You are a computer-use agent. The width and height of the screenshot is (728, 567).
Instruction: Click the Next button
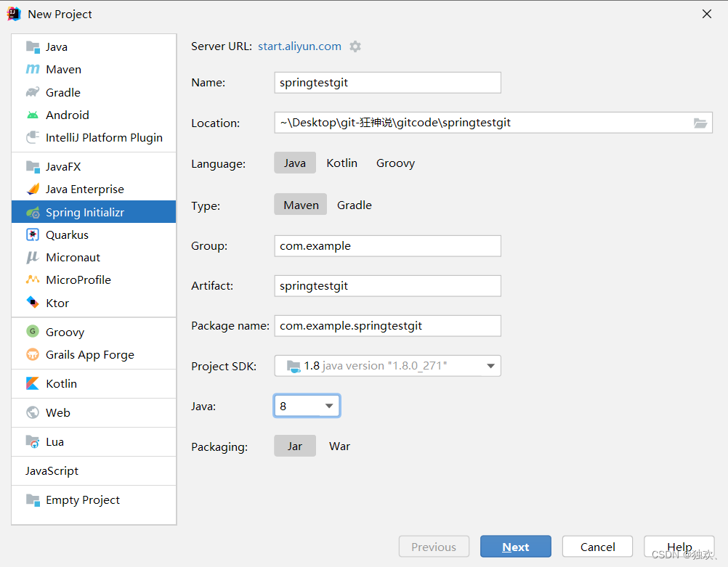coord(515,547)
